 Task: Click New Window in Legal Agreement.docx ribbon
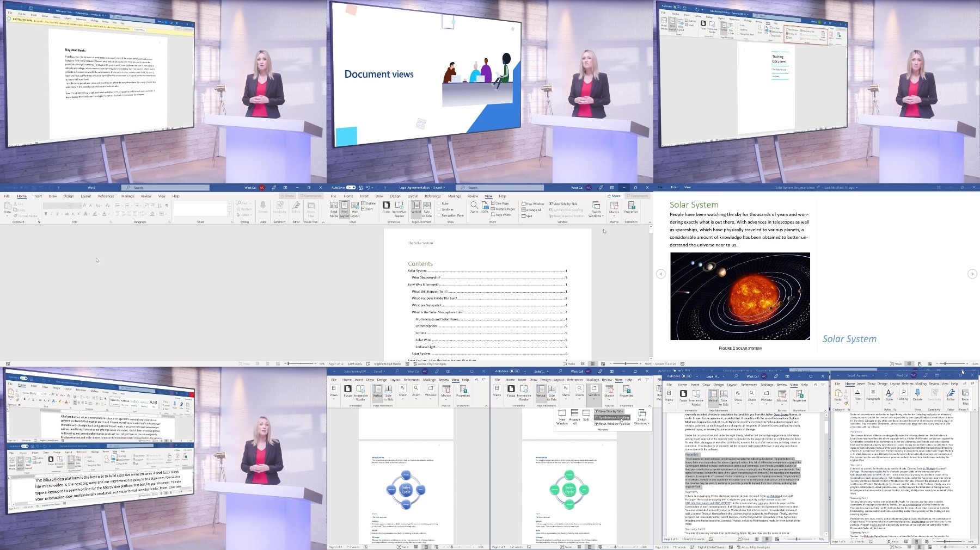click(x=533, y=204)
